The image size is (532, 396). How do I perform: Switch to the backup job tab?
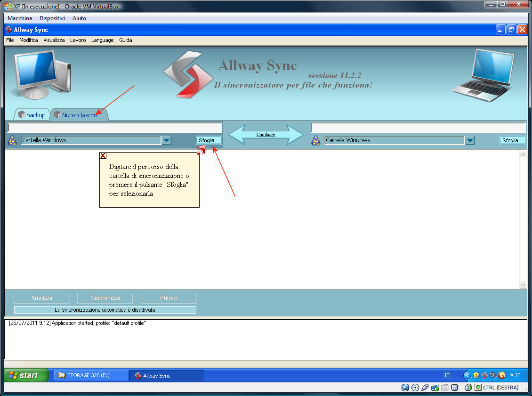pyautogui.click(x=32, y=115)
